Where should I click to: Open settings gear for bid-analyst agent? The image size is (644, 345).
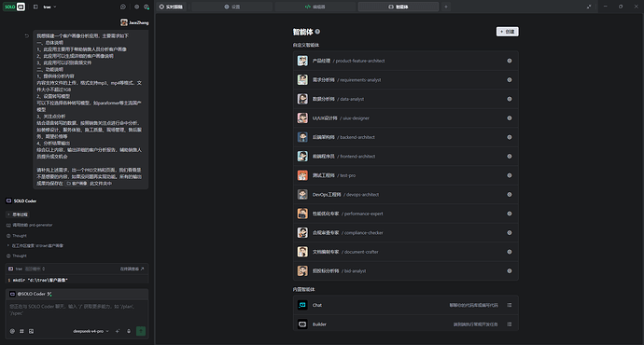tap(510, 270)
